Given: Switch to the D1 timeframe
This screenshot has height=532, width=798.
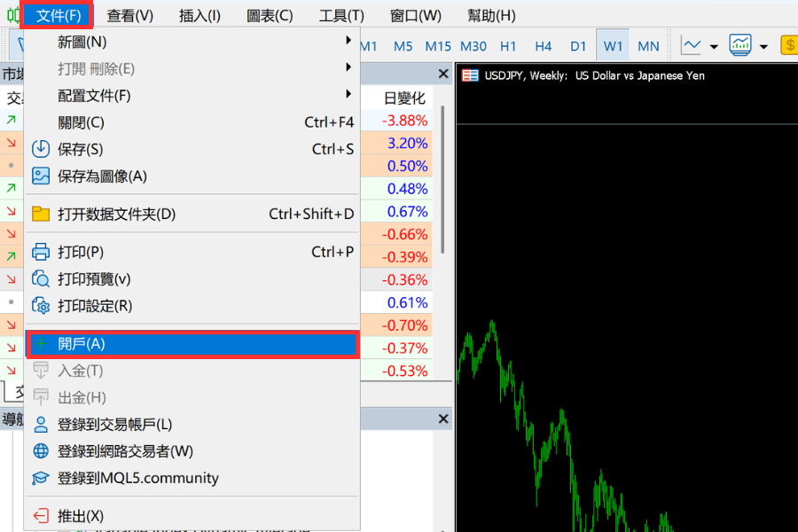Looking at the screenshot, I should pyautogui.click(x=580, y=45).
